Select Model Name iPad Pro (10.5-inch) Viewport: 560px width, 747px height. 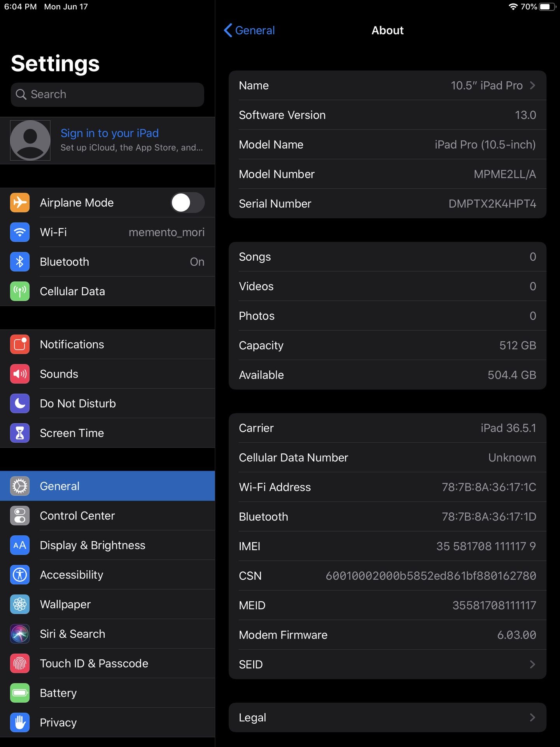click(485, 144)
